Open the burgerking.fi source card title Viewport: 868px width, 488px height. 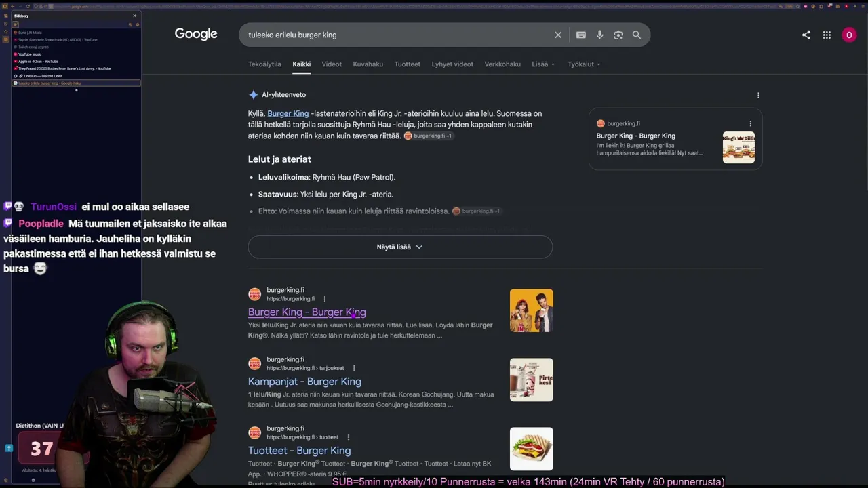[636, 136]
